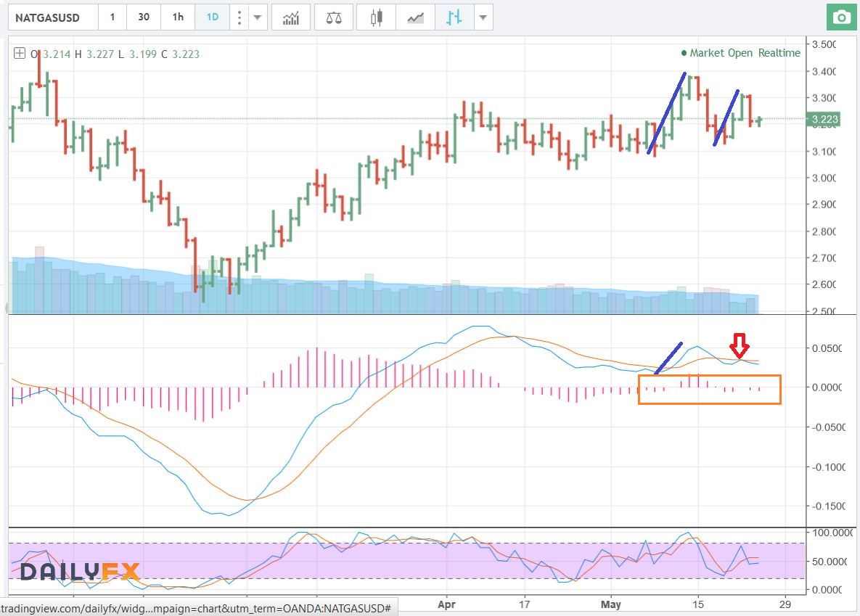The image size is (860, 616).
Task: Expand the interval dropdown arrow
Action: 257,17
